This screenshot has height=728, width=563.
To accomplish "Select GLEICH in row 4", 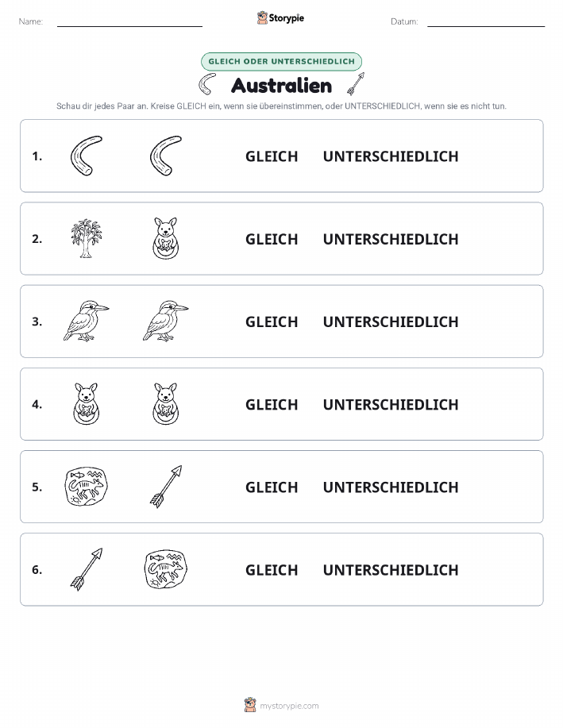I will click(x=272, y=404).
